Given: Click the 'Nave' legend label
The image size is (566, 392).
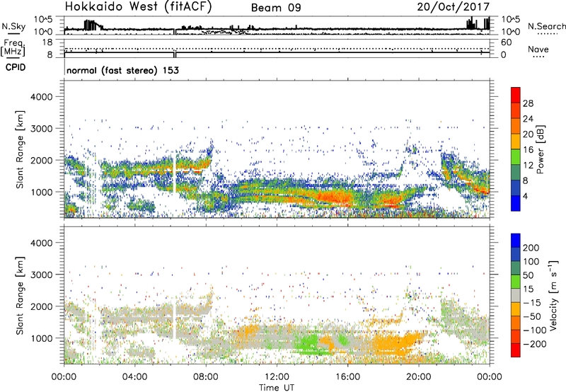Looking at the screenshot, I should (x=538, y=49).
